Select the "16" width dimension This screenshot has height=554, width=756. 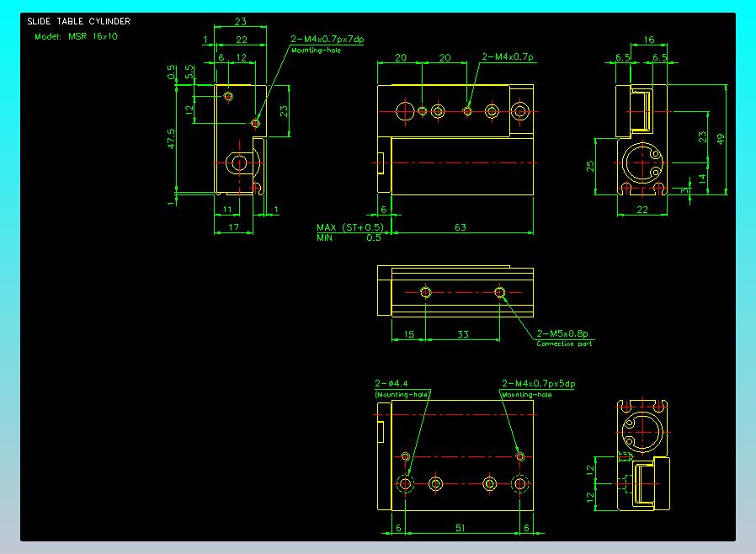(649, 40)
